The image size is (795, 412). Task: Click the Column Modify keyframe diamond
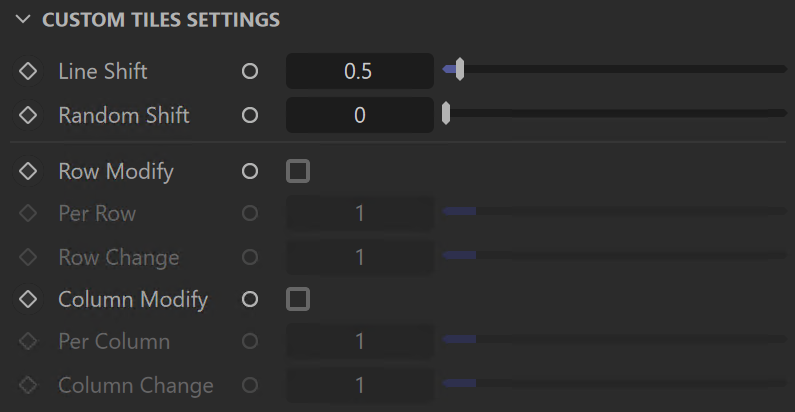click(x=28, y=299)
